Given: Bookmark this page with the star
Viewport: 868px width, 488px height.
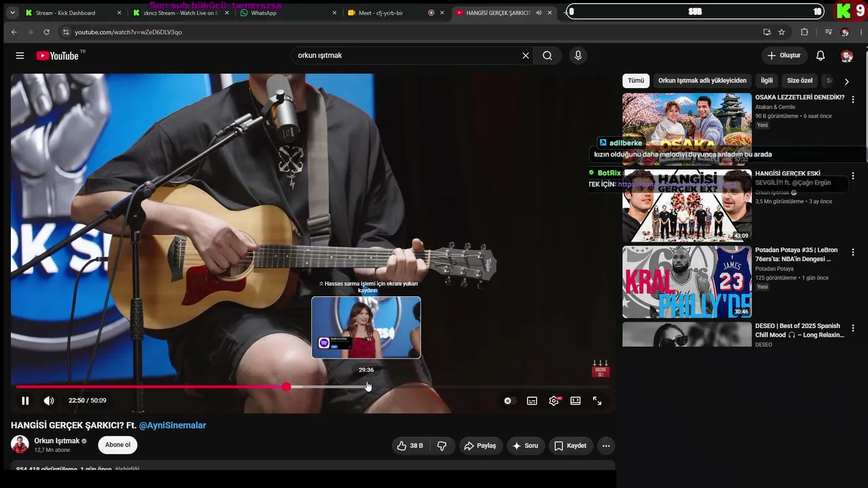Looking at the screenshot, I should [x=782, y=32].
